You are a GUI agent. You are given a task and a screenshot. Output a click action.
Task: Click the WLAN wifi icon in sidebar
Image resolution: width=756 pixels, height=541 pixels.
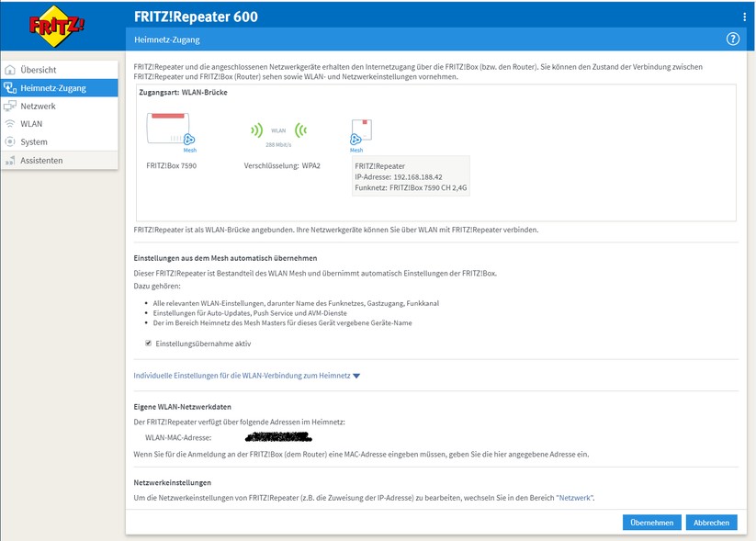tap(10, 124)
